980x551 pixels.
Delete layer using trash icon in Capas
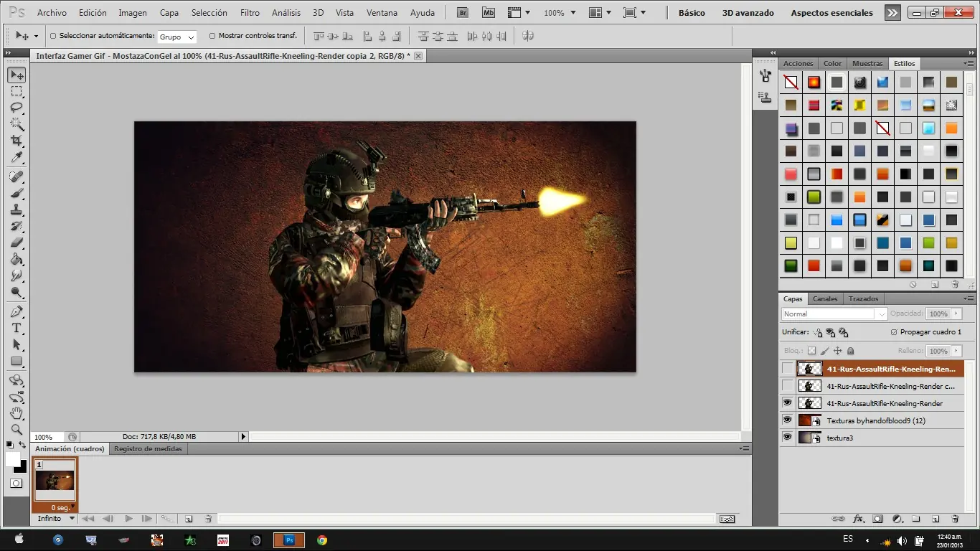click(x=955, y=519)
